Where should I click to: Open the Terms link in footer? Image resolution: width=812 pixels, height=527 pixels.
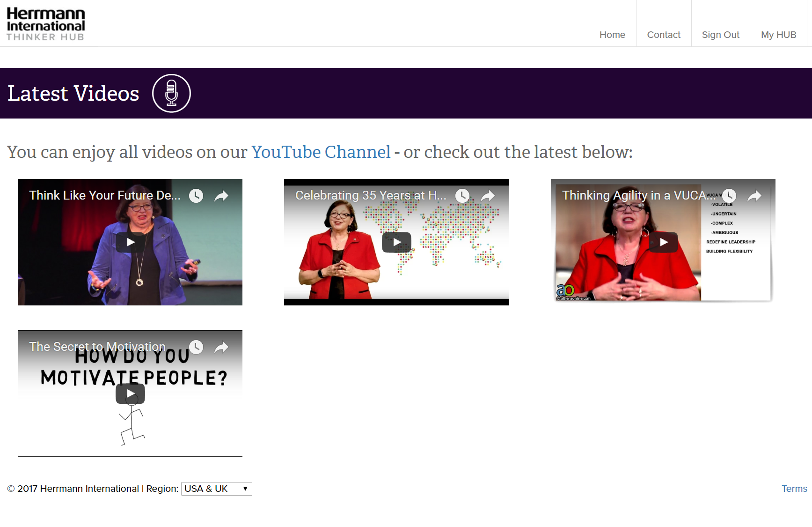pos(794,489)
